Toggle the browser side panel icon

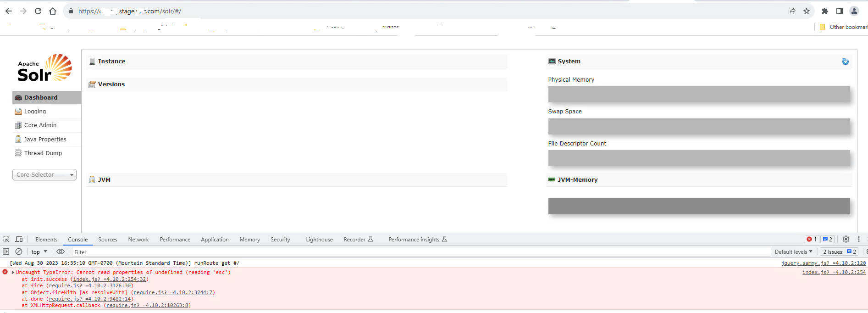click(x=840, y=11)
